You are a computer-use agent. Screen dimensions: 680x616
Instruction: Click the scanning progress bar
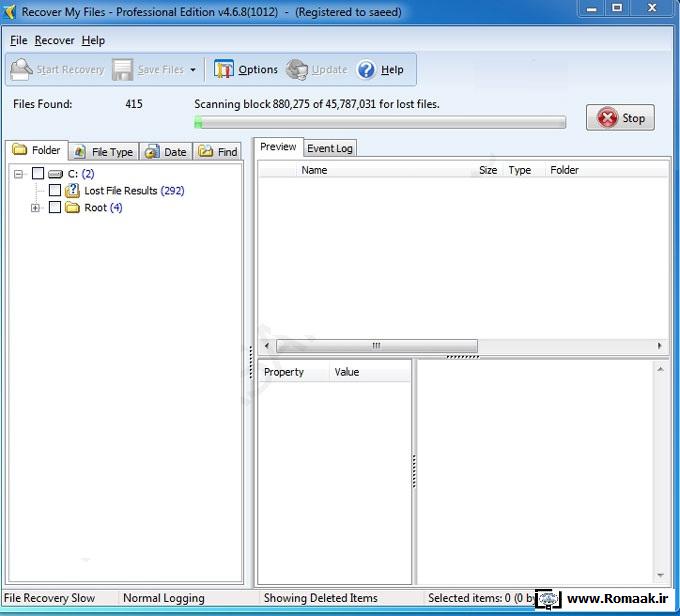[380, 123]
